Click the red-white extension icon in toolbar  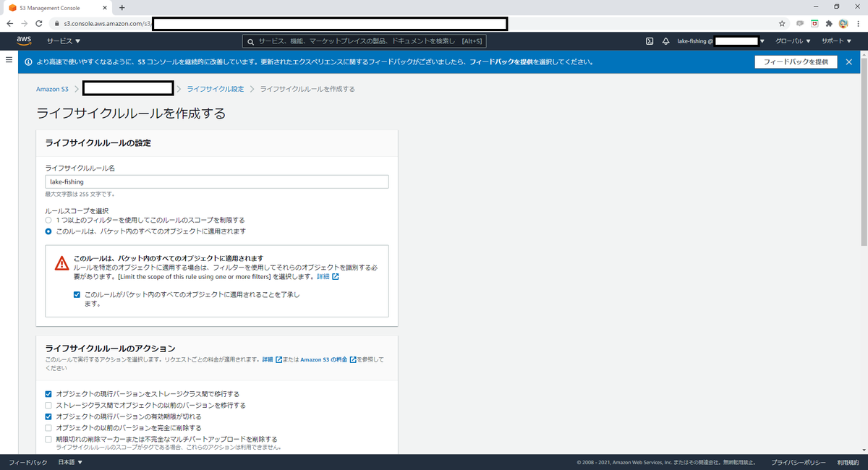tap(814, 23)
